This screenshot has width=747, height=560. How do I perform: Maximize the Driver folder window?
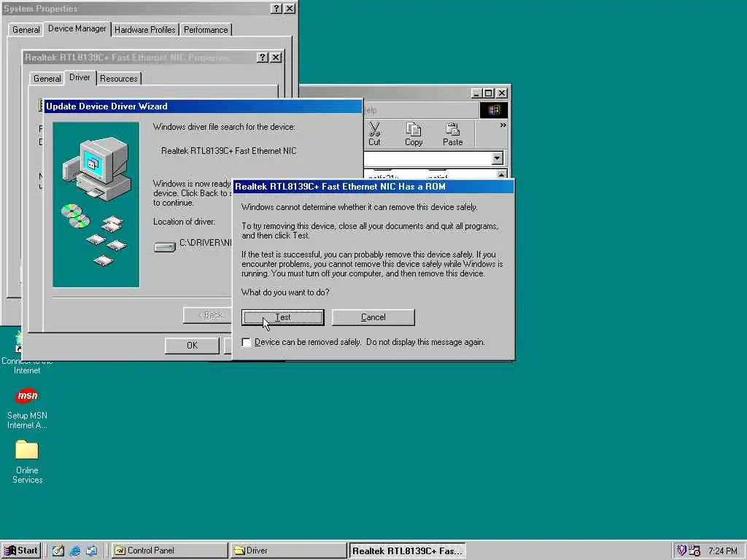click(x=488, y=93)
